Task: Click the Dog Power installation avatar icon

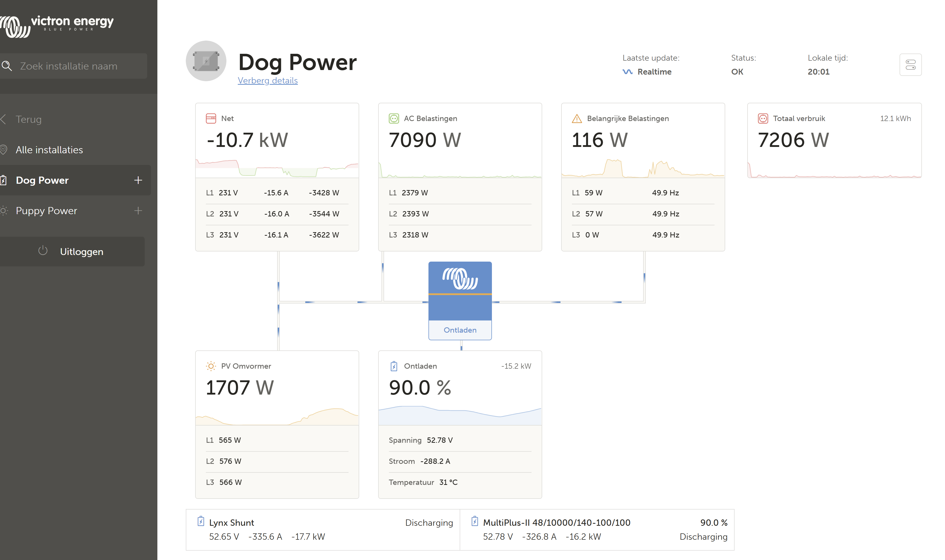Action: 206,61
